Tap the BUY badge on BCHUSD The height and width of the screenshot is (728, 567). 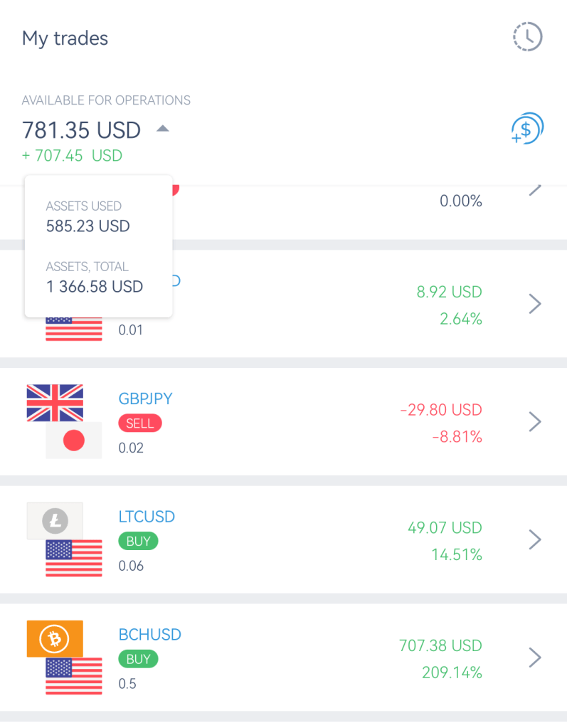pos(138,660)
